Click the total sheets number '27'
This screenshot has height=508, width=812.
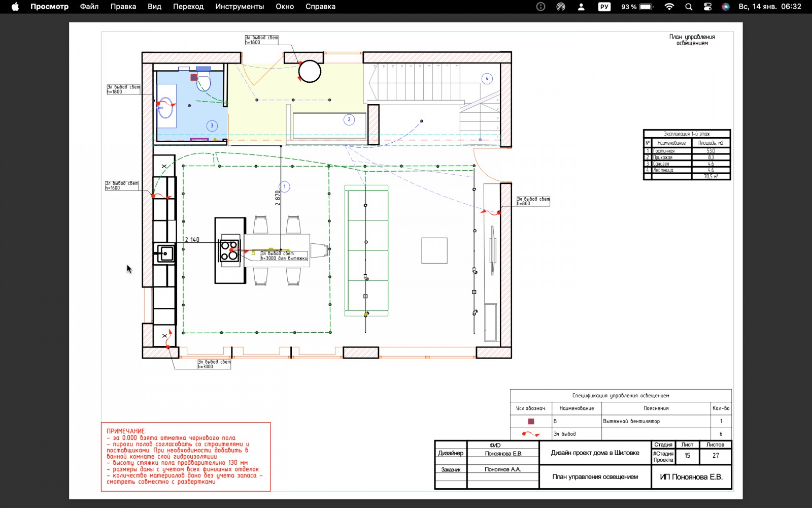[x=716, y=456]
